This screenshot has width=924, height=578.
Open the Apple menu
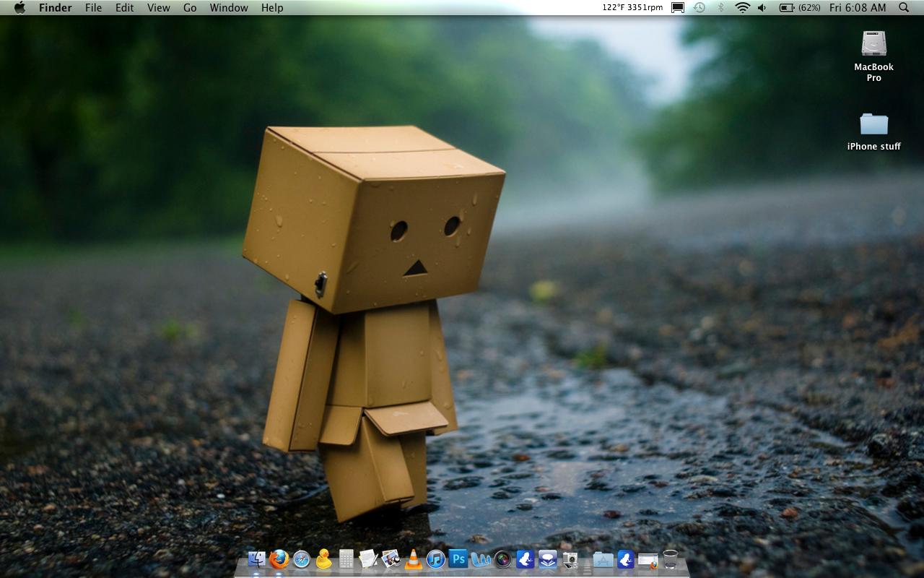coord(19,8)
